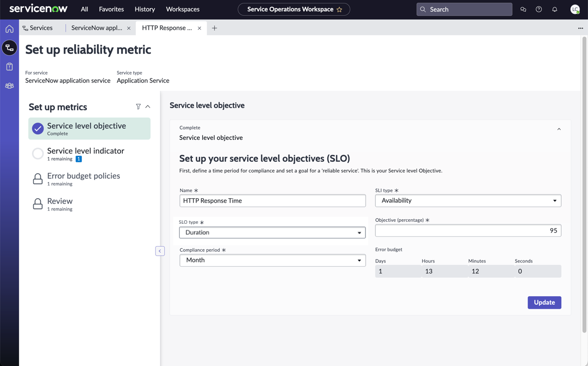Close the HTTP Response tab

click(199, 28)
